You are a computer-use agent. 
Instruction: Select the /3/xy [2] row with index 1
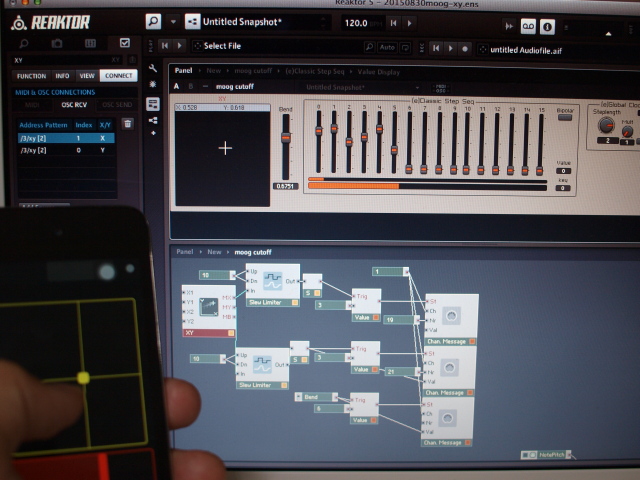(x=66, y=138)
